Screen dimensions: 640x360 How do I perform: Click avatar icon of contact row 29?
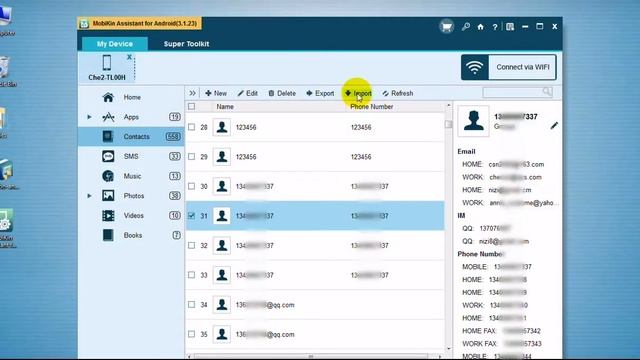pos(222,157)
